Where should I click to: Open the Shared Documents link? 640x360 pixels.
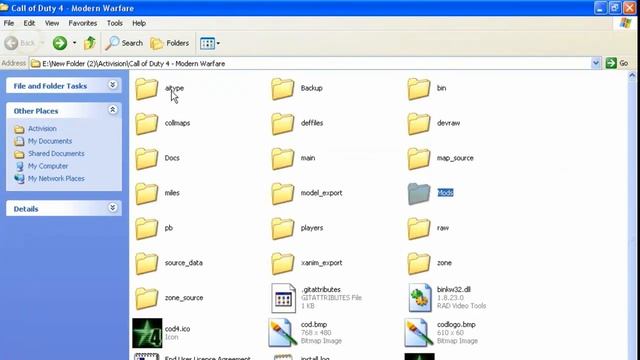tap(56, 154)
